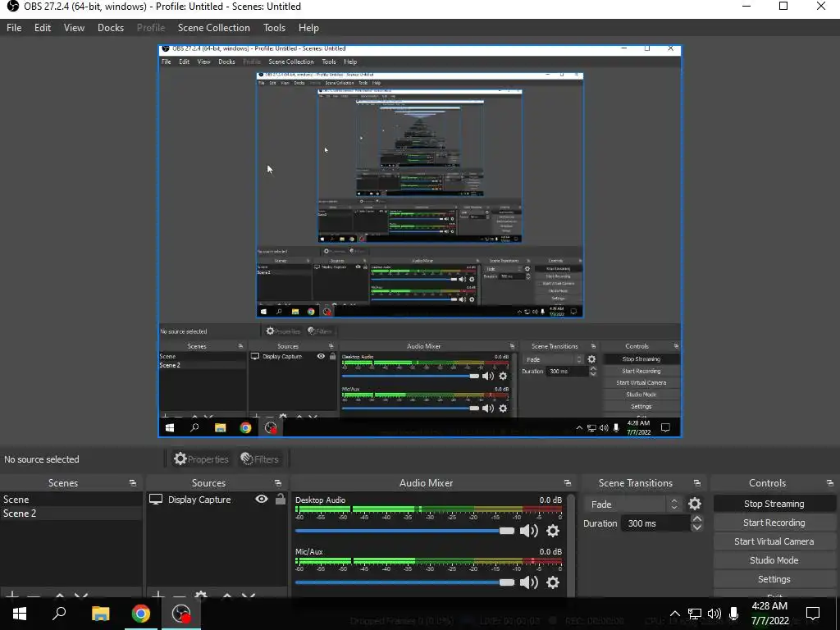Open the taskbar clock 4:28 AM
Screen dimensions: 840x630
click(x=769, y=614)
